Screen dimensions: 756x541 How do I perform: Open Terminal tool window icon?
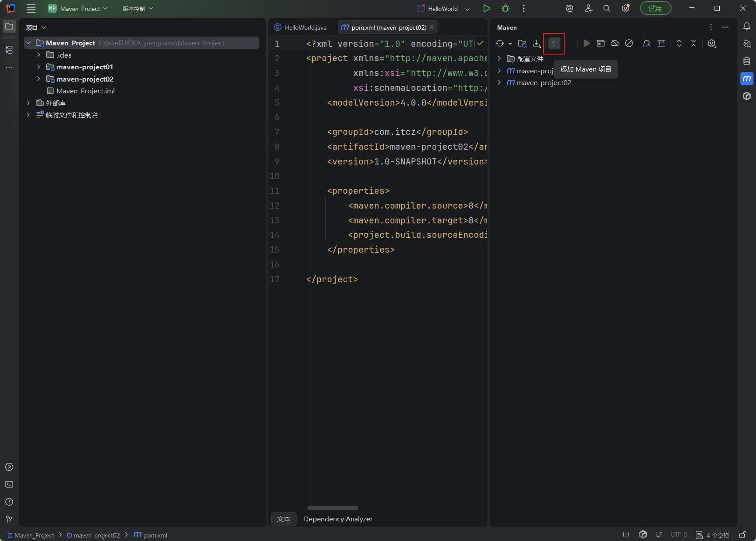[9, 484]
